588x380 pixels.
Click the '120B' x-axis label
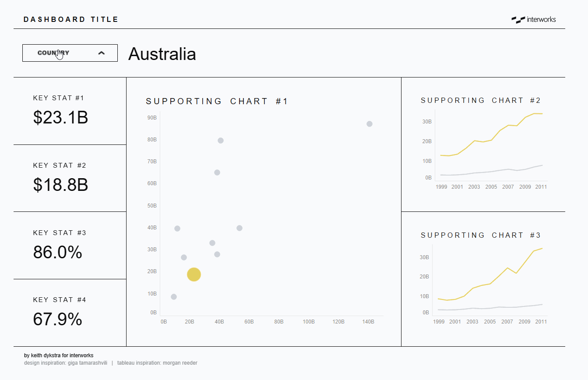point(338,322)
